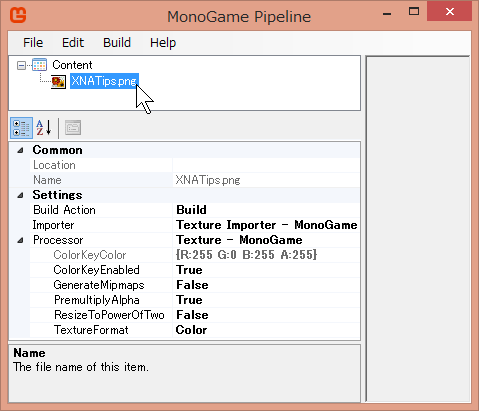Collapse the Settings category
The width and height of the screenshot is (479, 411).
pos(20,195)
